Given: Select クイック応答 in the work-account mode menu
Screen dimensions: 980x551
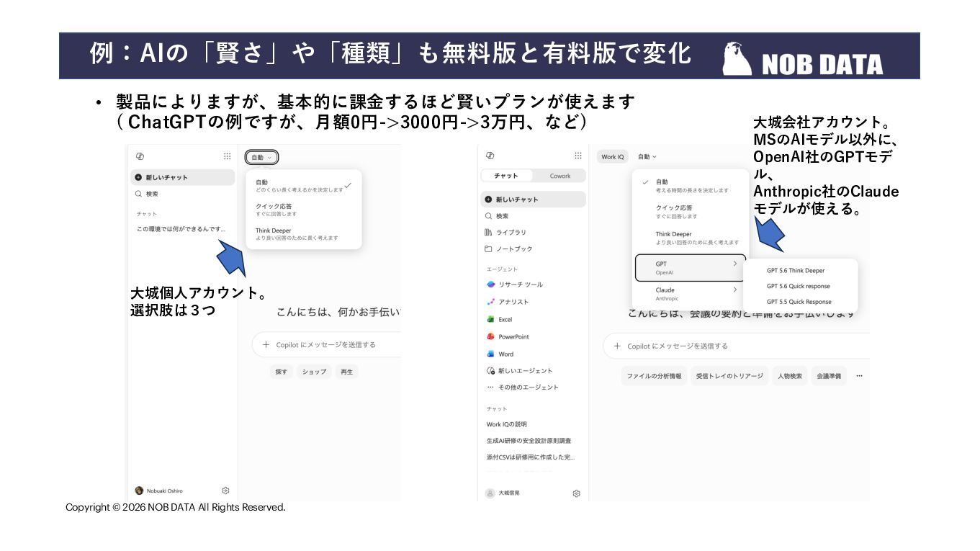Looking at the screenshot, I should point(691,212).
